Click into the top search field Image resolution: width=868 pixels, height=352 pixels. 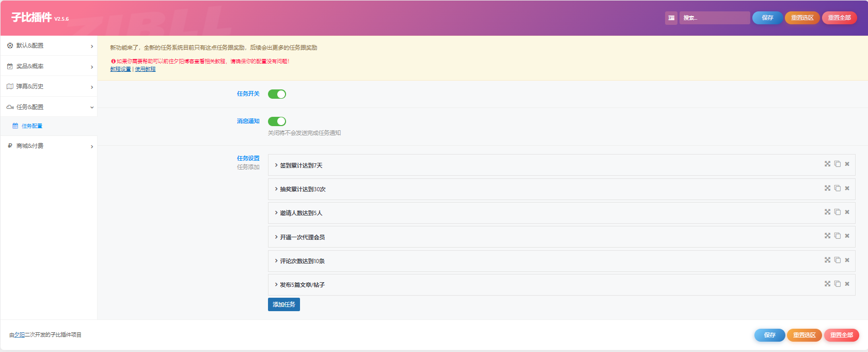(715, 18)
